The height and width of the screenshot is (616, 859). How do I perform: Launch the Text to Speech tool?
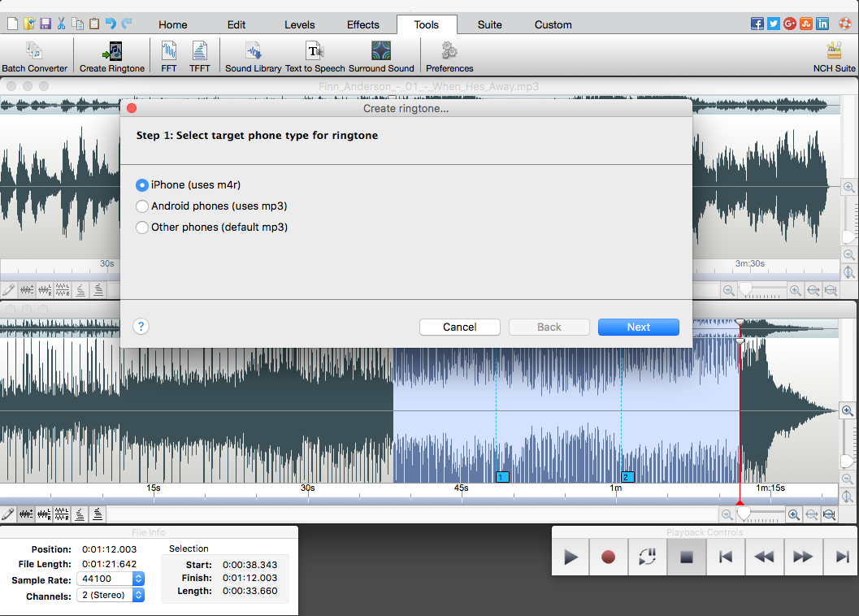314,55
